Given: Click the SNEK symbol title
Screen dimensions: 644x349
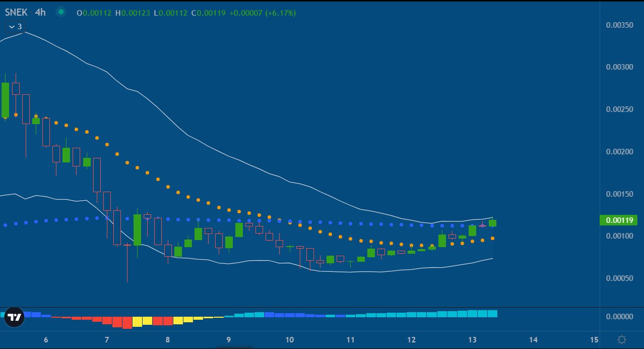Looking at the screenshot, I should coord(17,12).
